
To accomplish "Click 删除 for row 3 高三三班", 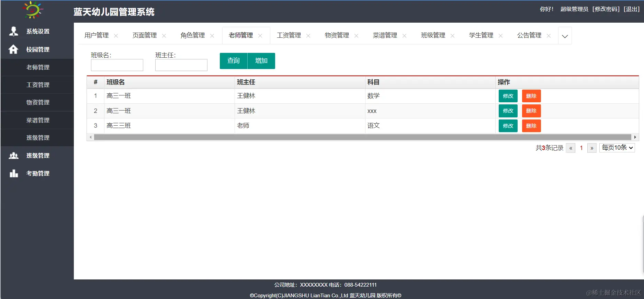I will point(531,126).
